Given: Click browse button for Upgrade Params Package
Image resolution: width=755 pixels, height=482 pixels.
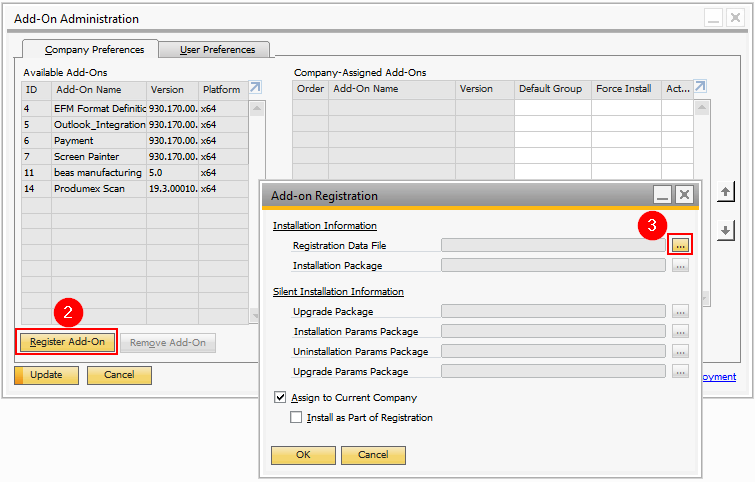Looking at the screenshot, I should tap(680, 371).
